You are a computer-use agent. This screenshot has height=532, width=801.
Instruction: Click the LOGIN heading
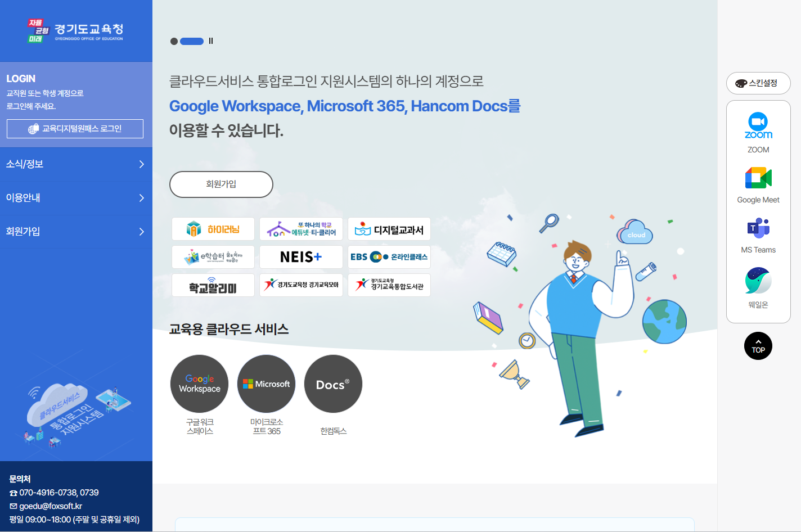click(x=21, y=79)
